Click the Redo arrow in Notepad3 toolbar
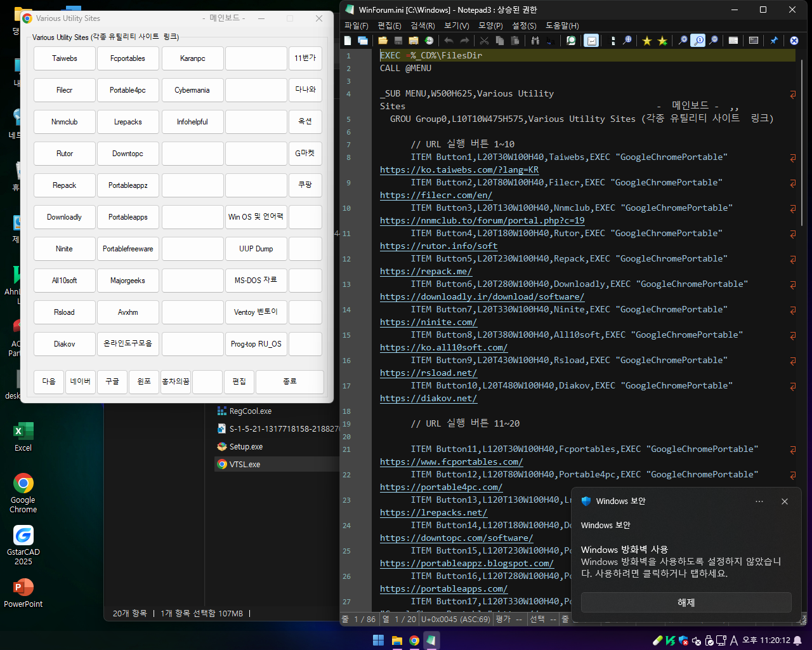This screenshot has width=812, height=650. tap(464, 41)
